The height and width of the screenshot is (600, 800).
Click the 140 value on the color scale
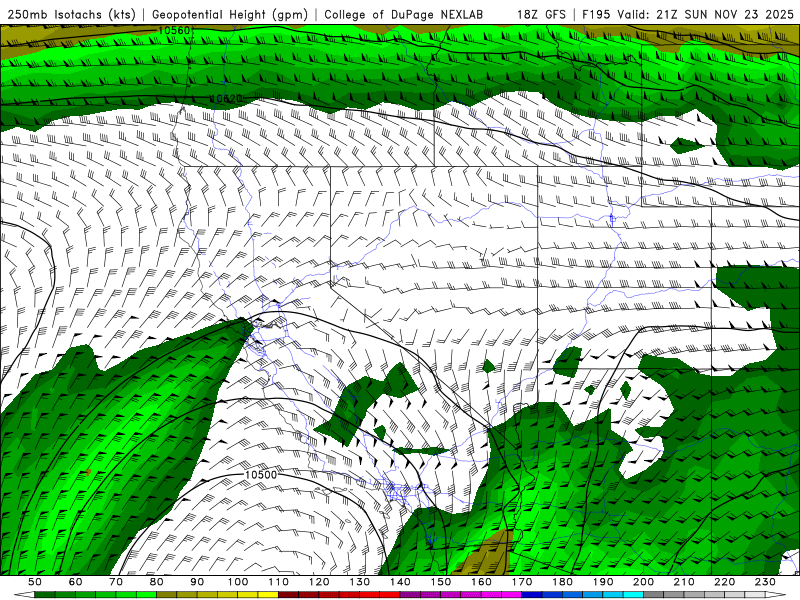coord(400,582)
